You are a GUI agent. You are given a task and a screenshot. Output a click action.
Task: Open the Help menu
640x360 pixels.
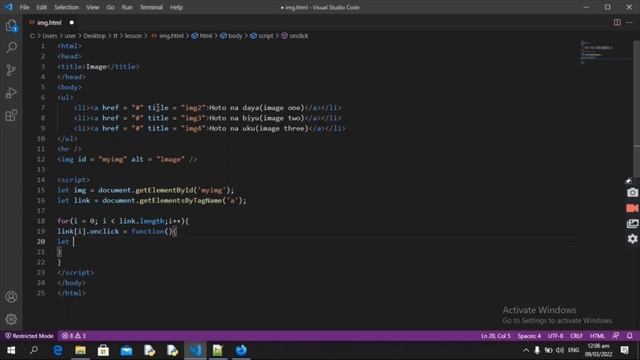[x=176, y=7]
